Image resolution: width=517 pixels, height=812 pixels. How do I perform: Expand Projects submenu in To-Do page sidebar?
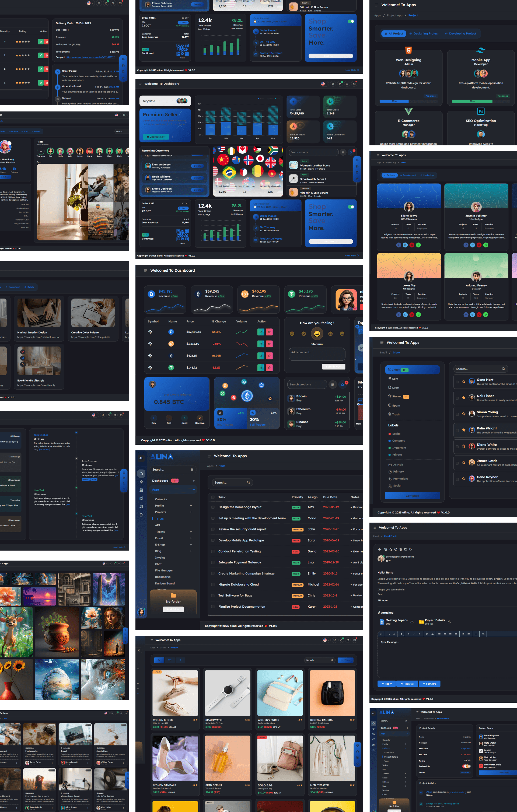click(x=191, y=512)
